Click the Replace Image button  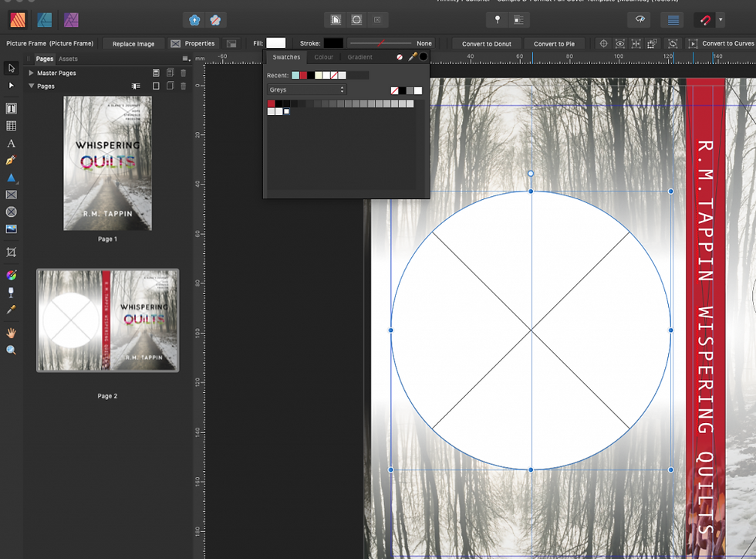click(x=133, y=43)
